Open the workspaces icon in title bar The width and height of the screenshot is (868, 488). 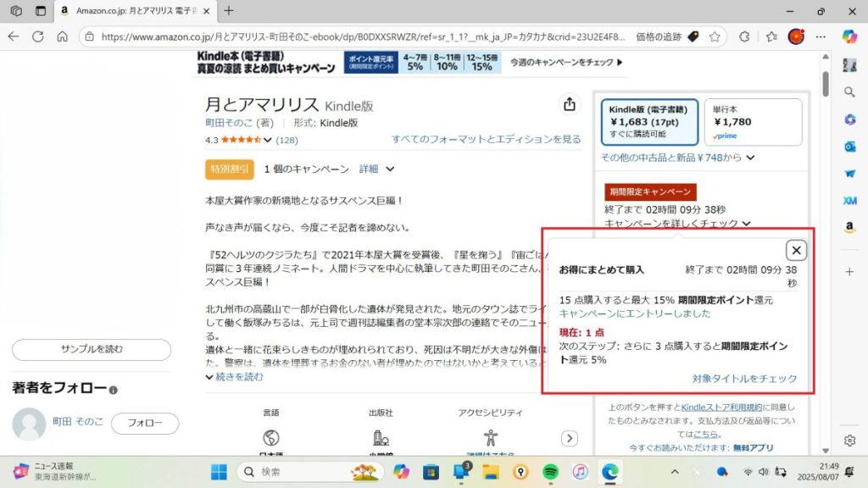(x=16, y=10)
